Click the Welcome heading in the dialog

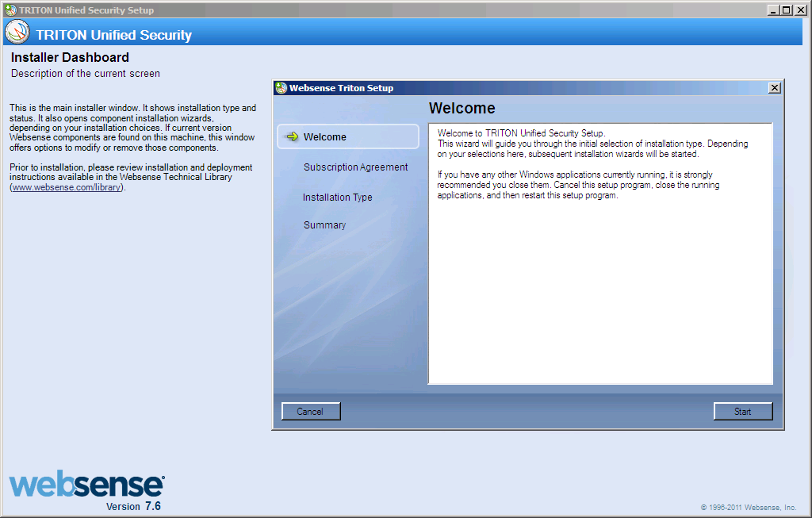[x=462, y=108]
